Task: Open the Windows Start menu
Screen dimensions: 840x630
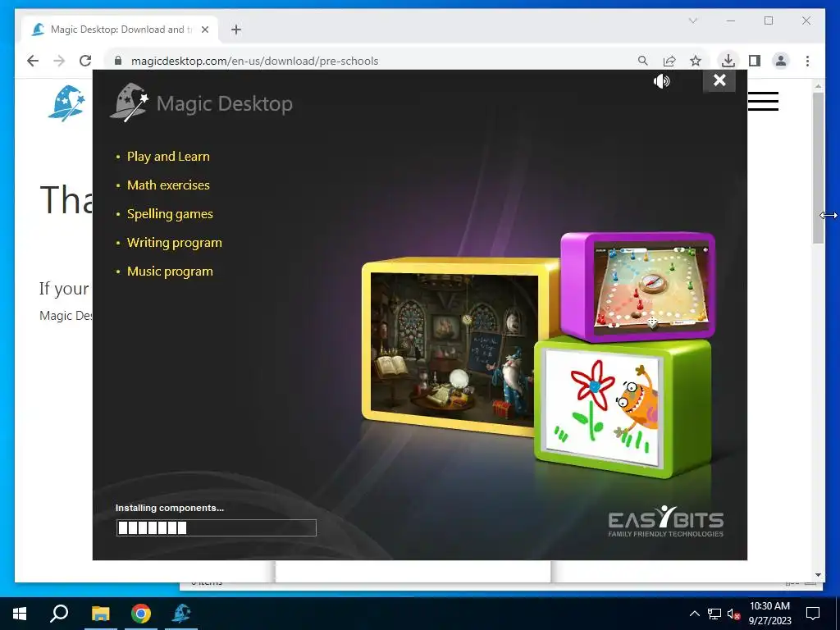Action: 20,614
